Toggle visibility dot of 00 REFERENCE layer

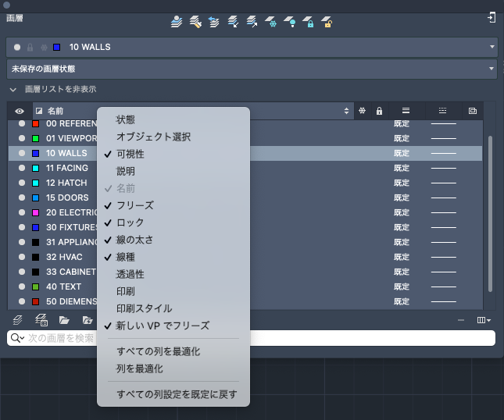pos(22,123)
